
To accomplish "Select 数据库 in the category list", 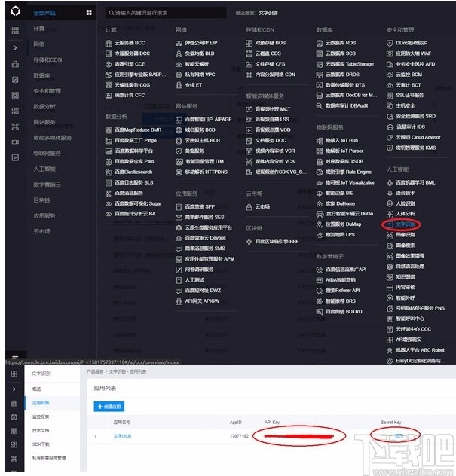I will [x=41, y=75].
